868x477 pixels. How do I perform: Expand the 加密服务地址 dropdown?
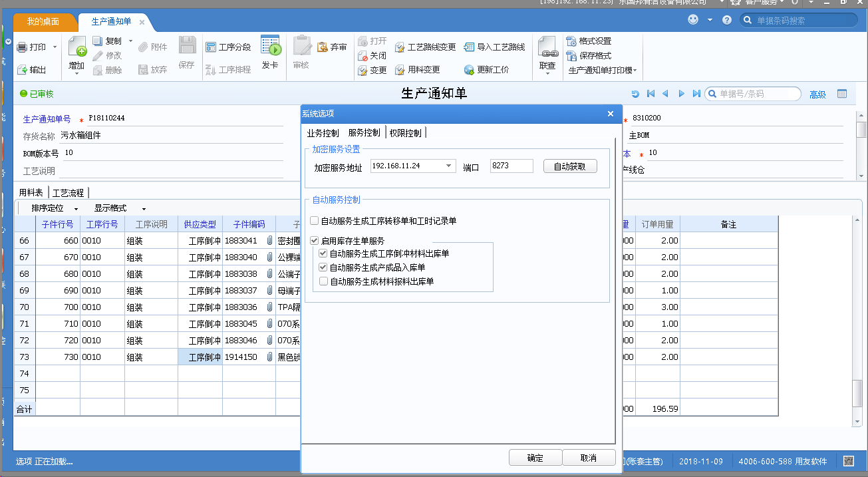pyautogui.click(x=449, y=166)
